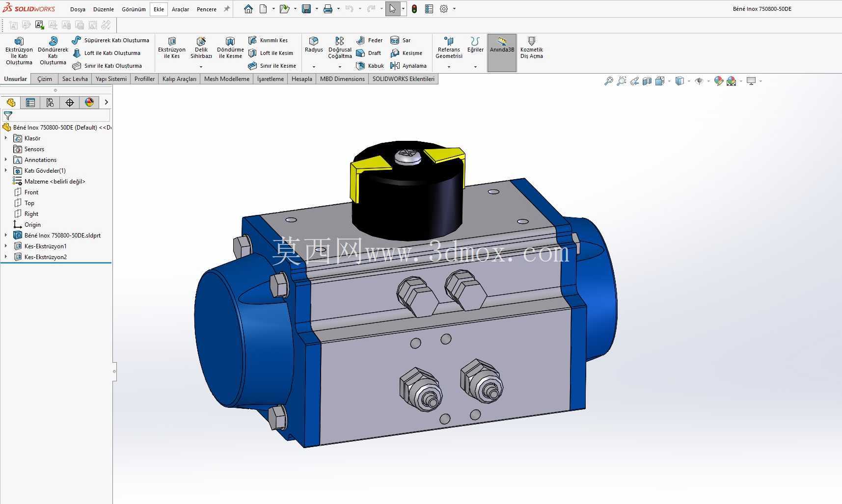Click the Print icon
Image resolution: width=842 pixels, height=504 pixels.
point(328,9)
